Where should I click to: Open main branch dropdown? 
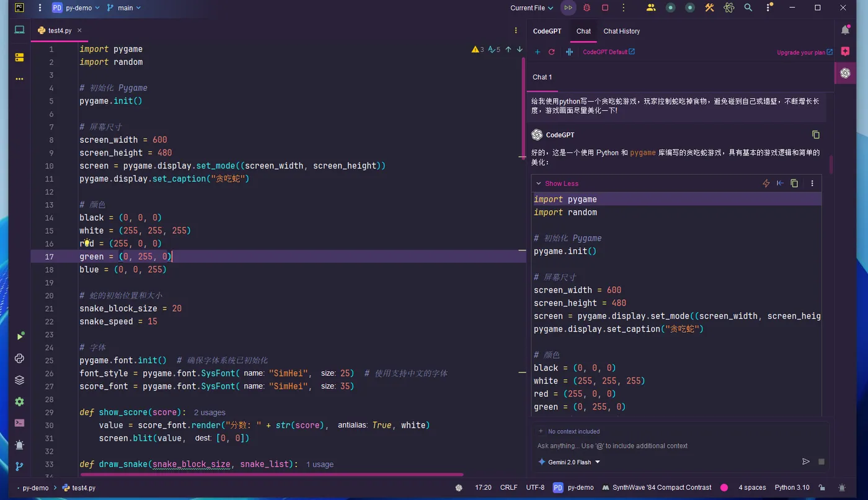coord(124,8)
